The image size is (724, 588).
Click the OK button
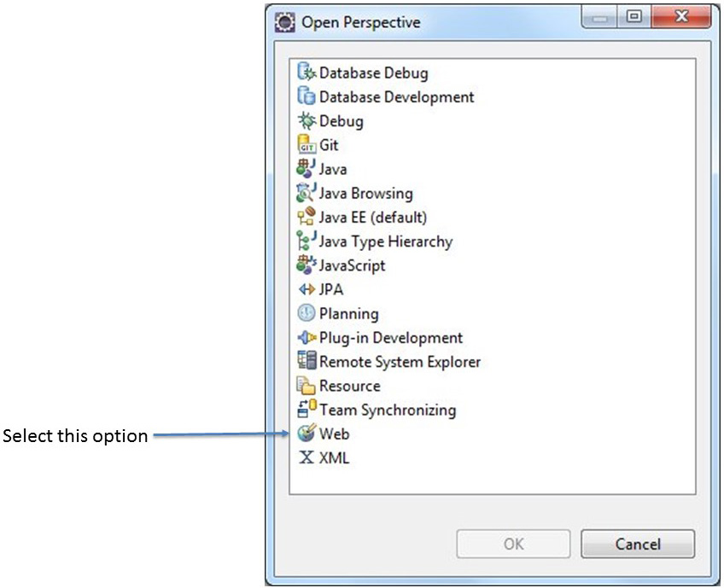513,544
